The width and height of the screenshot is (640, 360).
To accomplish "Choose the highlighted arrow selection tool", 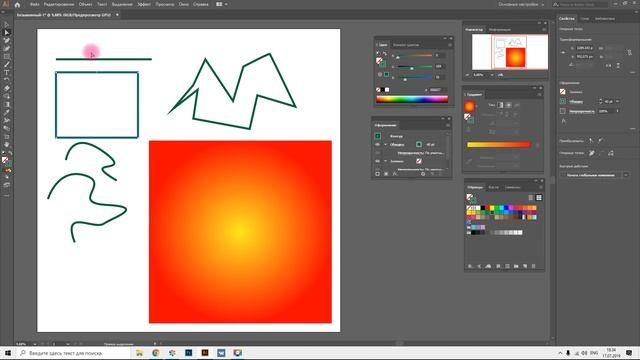I will [7, 32].
